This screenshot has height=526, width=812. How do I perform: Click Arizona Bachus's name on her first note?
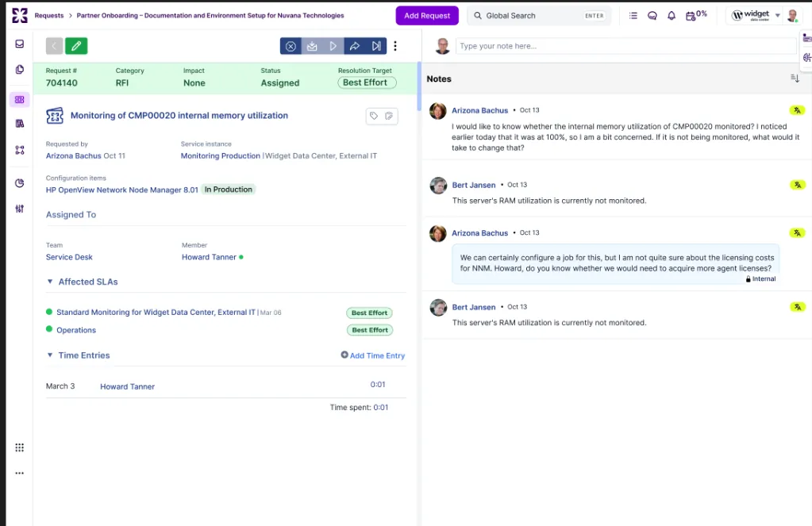point(479,110)
